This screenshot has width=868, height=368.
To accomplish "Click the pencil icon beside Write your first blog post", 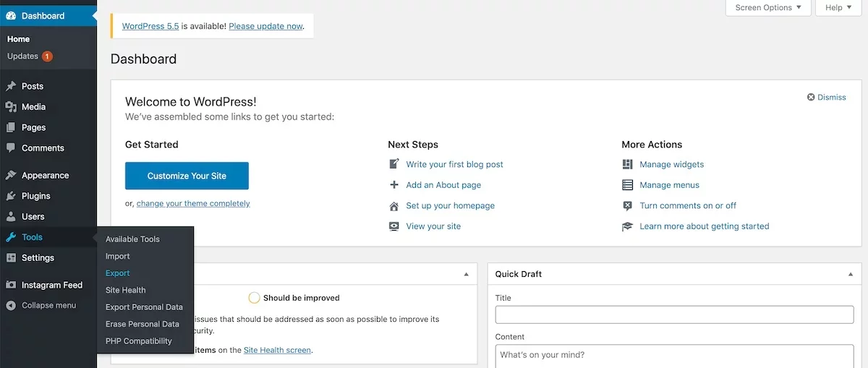I will coord(394,164).
